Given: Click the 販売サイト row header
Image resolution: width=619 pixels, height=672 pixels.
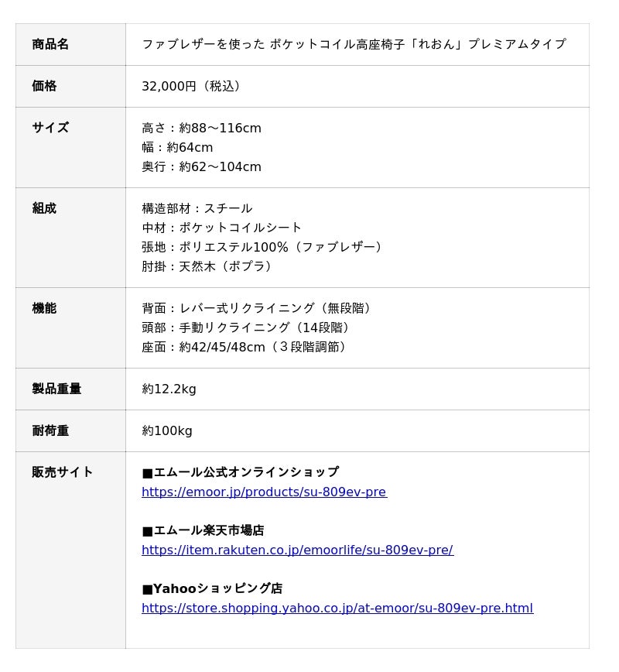Looking at the screenshot, I should [63, 472].
